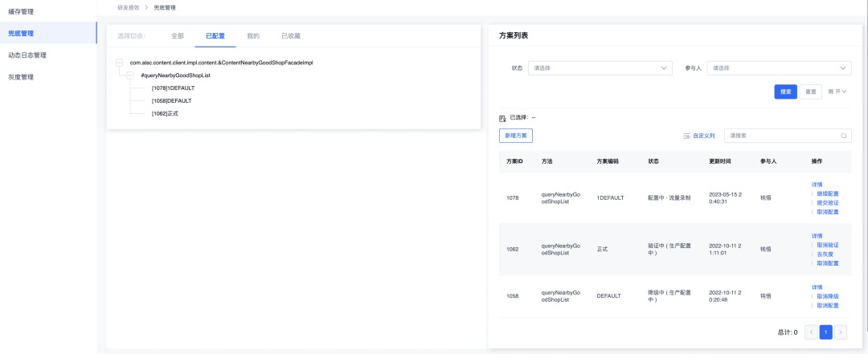
Task: Go to previous page arrow
Action: [811, 332]
